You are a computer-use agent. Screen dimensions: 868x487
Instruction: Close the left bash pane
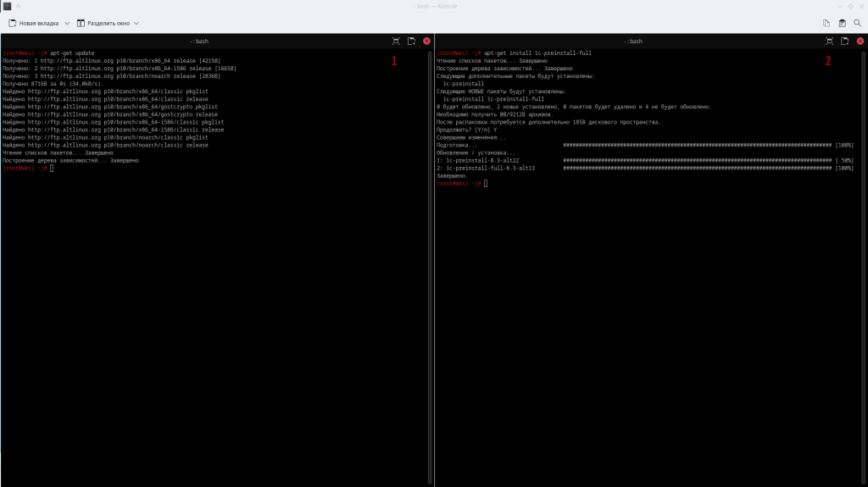pos(426,41)
